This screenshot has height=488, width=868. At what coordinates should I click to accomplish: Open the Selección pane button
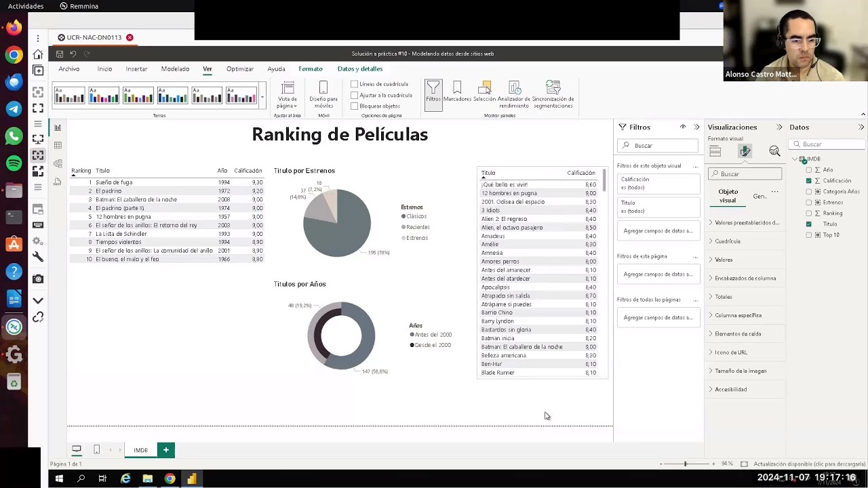pos(484,91)
